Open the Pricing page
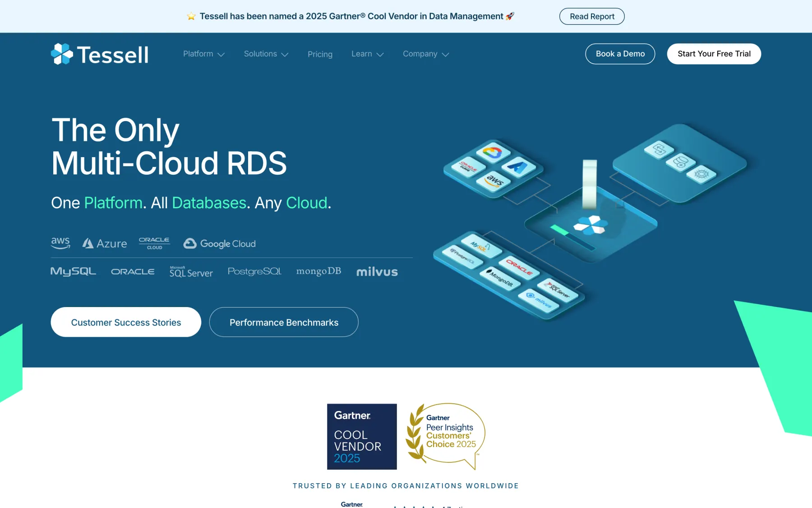Image resolution: width=812 pixels, height=508 pixels. (x=320, y=54)
